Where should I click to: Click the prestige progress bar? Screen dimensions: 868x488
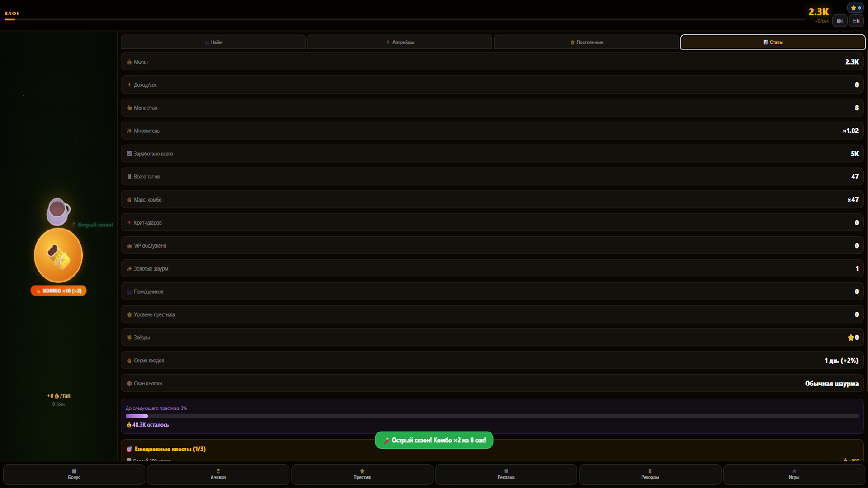pos(492,416)
